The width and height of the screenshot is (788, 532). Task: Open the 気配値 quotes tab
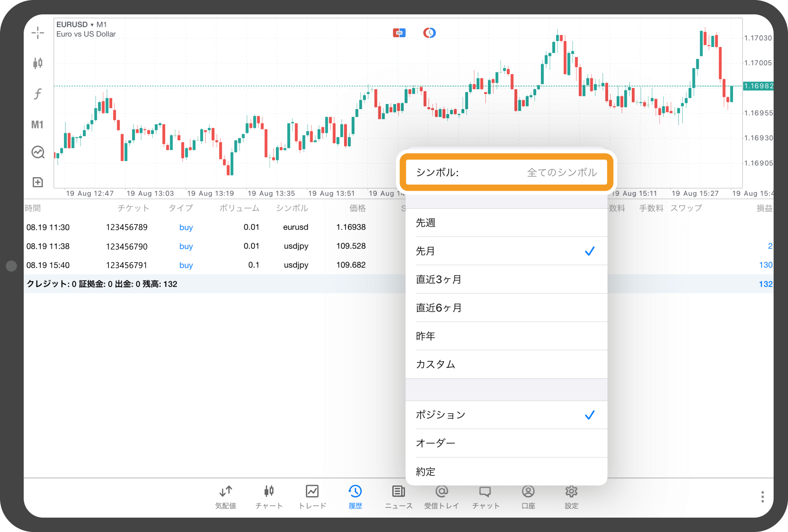tap(226, 497)
